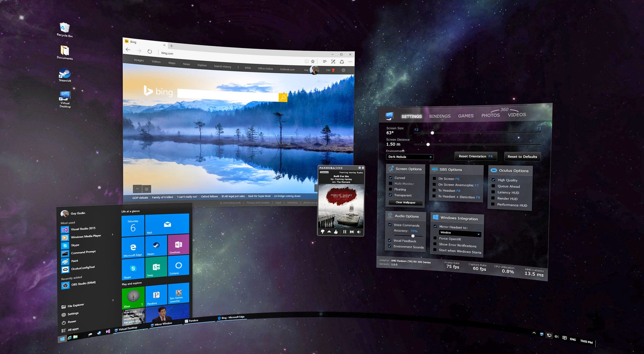Screen dimensions: 644x354
Task: Click the Bing search magnifier button
Action: pyautogui.click(x=283, y=97)
